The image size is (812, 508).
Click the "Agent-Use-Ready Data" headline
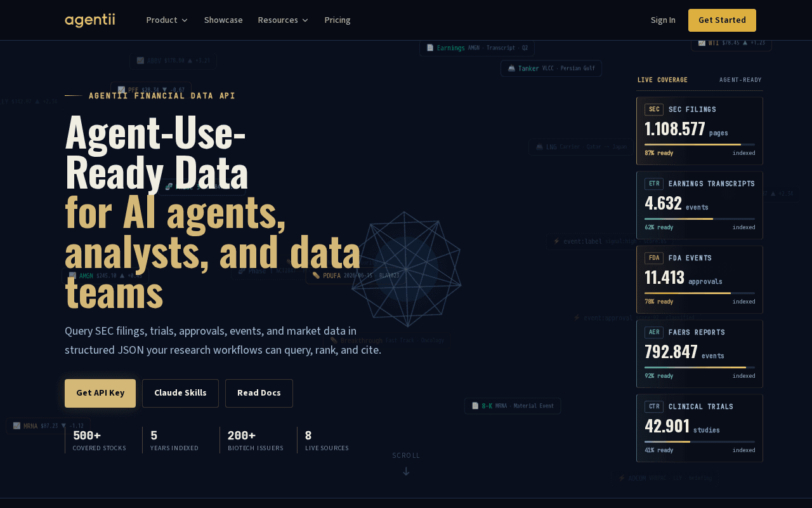(157, 153)
